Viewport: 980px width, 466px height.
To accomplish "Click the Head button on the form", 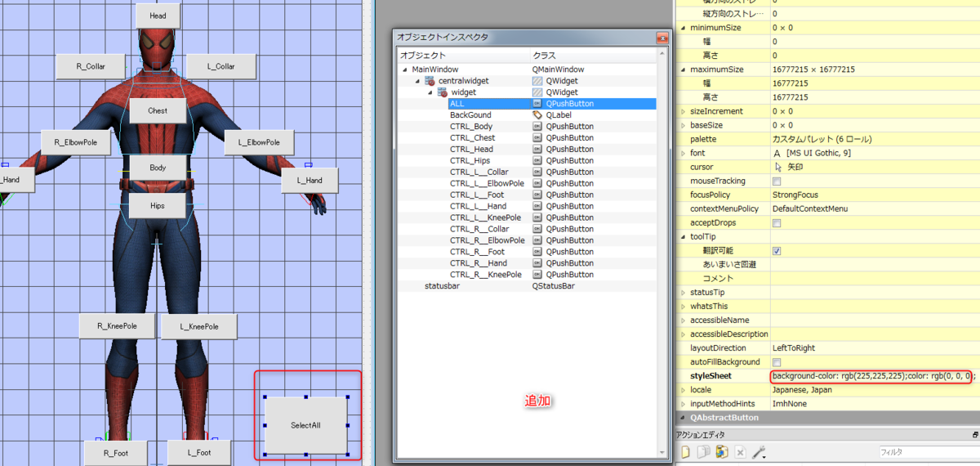I will pyautogui.click(x=158, y=16).
